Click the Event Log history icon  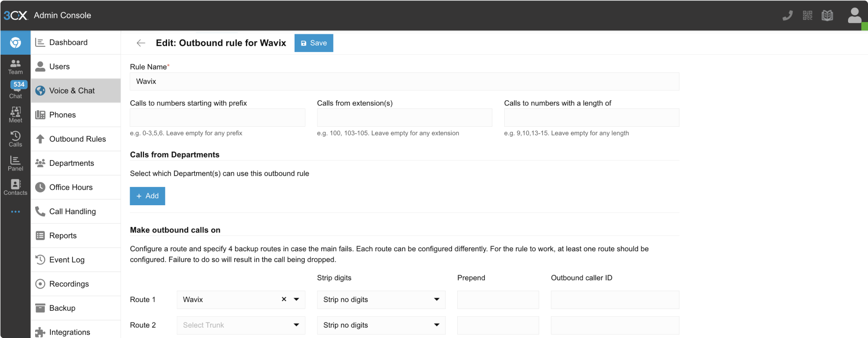coord(40,260)
